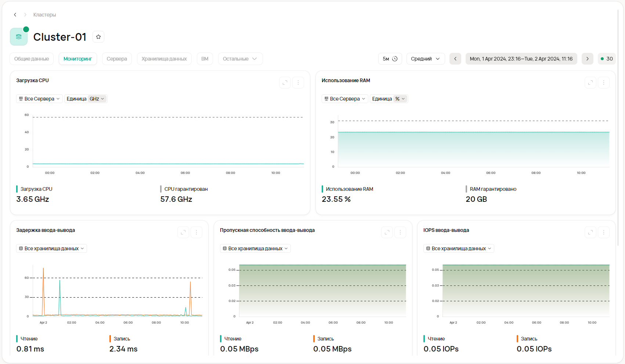This screenshot has height=364, width=625.
Task: Open the date range picker field
Action: click(521, 59)
